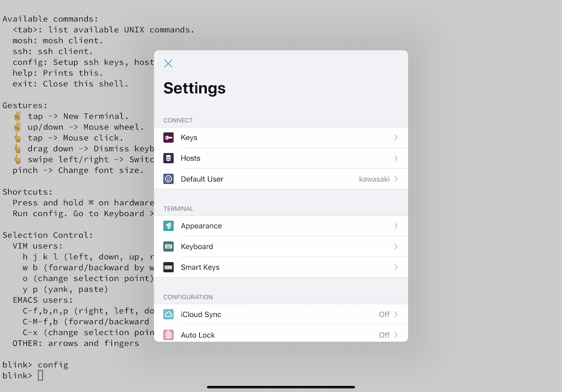
Task: Click the CONFIGURATION section header
Action: [188, 297]
